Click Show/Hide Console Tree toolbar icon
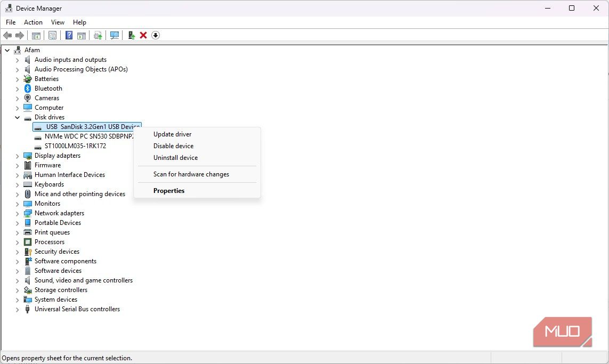The width and height of the screenshot is (609, 364). pos(36,35)
